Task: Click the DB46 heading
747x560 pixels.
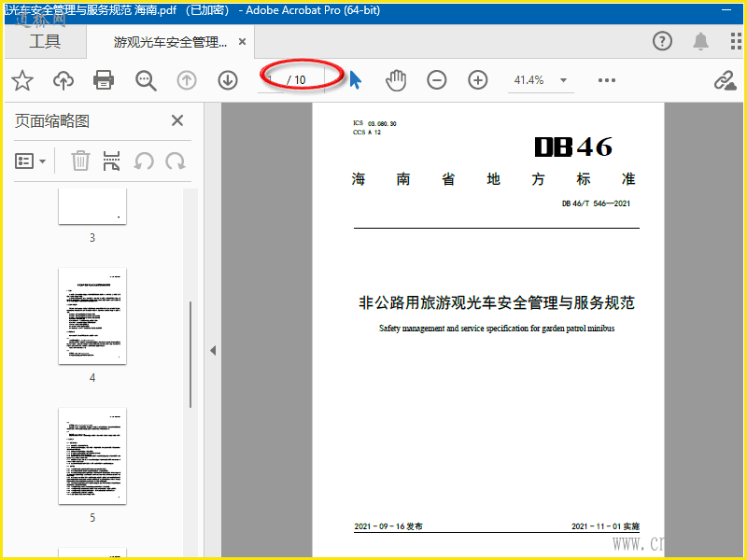Action: tap(573, 147)
